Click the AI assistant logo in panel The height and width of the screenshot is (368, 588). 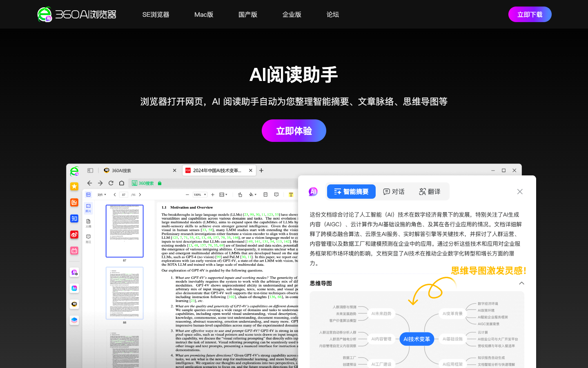pyautogui.click(x=313, y=191)
